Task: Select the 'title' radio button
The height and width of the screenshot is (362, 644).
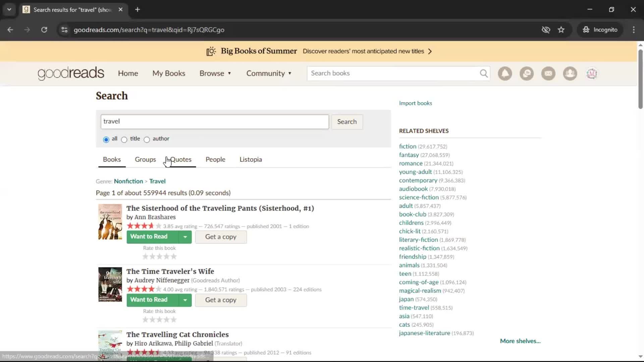Action: pyautogui.click(x=124, y=139)
